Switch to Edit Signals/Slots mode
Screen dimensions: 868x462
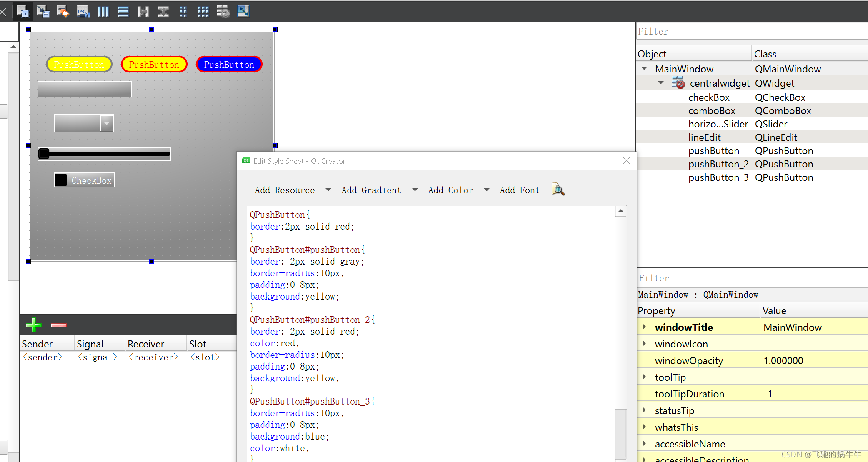pyautogui.click(x=43, y=11)
